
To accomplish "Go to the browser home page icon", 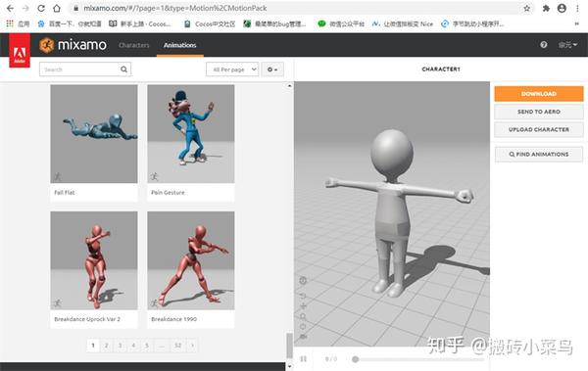I will click(x=56, y=8).
